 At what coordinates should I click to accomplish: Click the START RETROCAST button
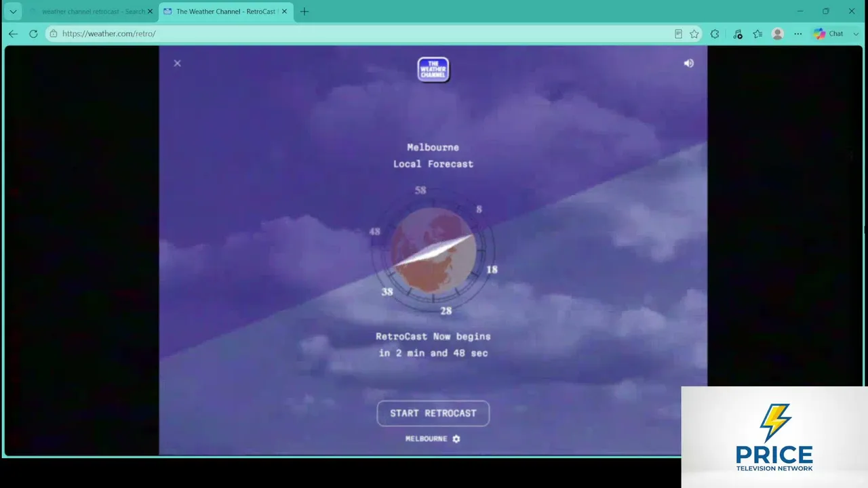(433, 413)
